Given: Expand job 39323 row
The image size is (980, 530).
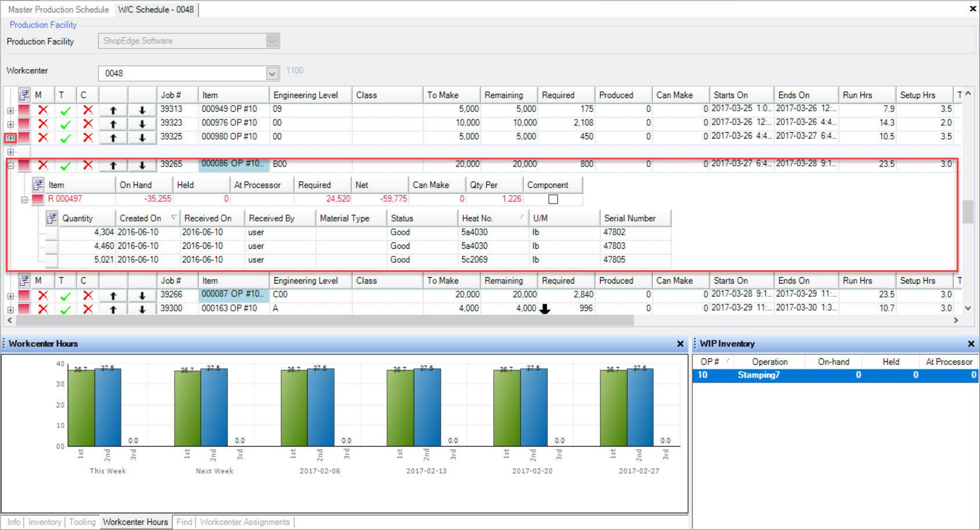Looking at the screenshot, I should [10, 124].
